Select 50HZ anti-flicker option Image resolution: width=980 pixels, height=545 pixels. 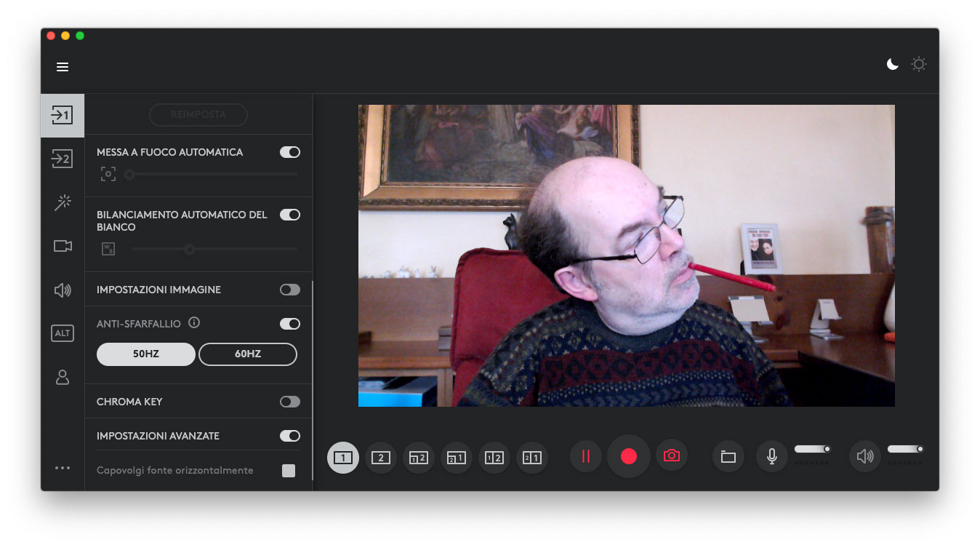coord(146,354)
